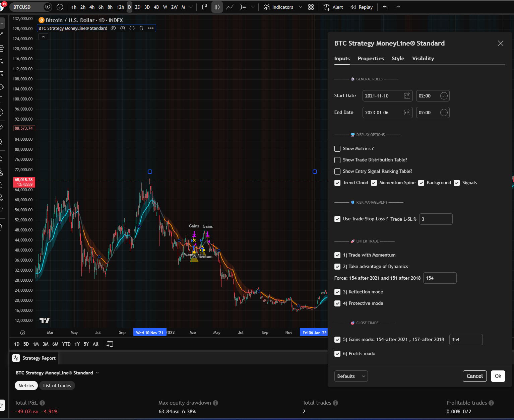Start bar Replay mode
Screen dimensions: 514x420
(362, 7)
